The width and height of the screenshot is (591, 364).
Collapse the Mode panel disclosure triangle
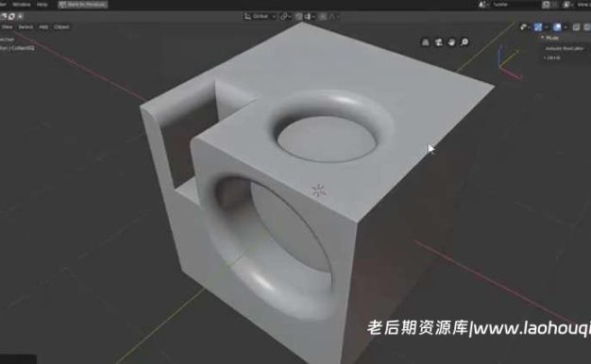click(x=542, y=38)
